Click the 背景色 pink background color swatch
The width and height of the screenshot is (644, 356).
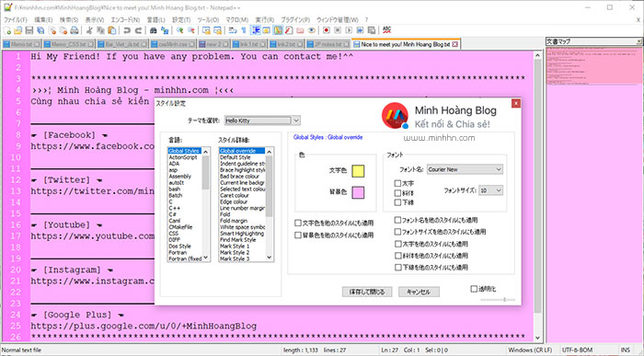358,192
